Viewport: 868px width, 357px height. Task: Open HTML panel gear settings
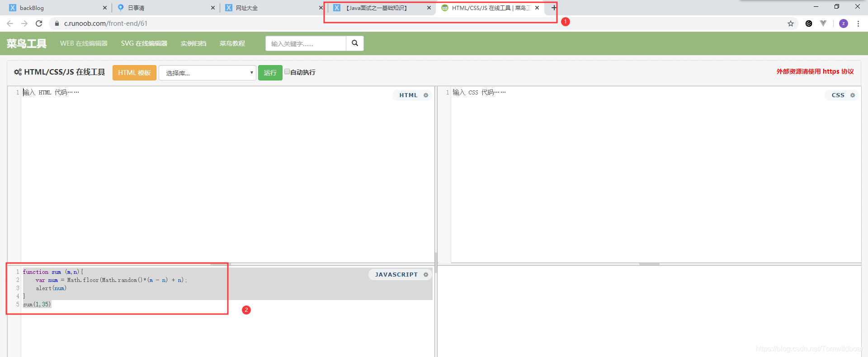coord(426,95)
